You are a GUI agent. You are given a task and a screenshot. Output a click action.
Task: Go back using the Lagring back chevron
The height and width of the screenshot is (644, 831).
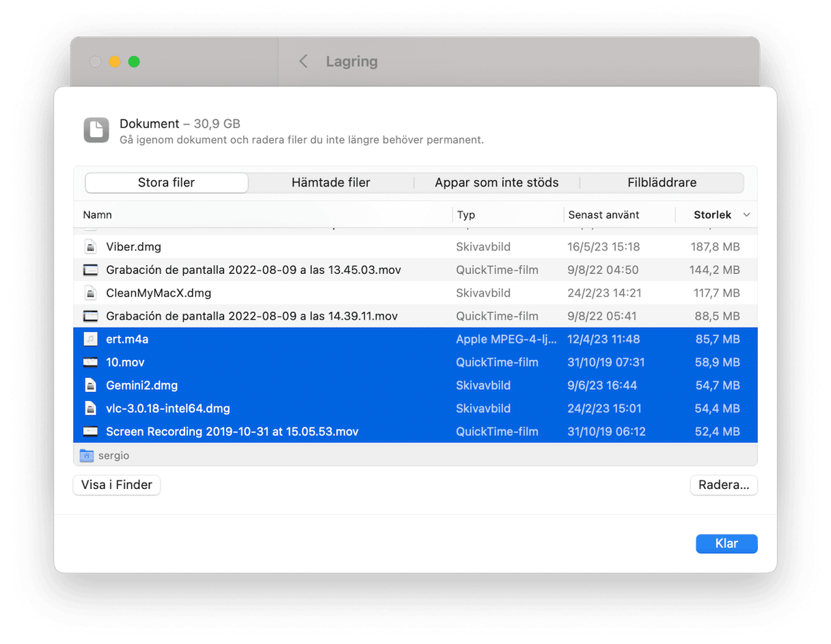pyautogui.click(x=303, y=61)
